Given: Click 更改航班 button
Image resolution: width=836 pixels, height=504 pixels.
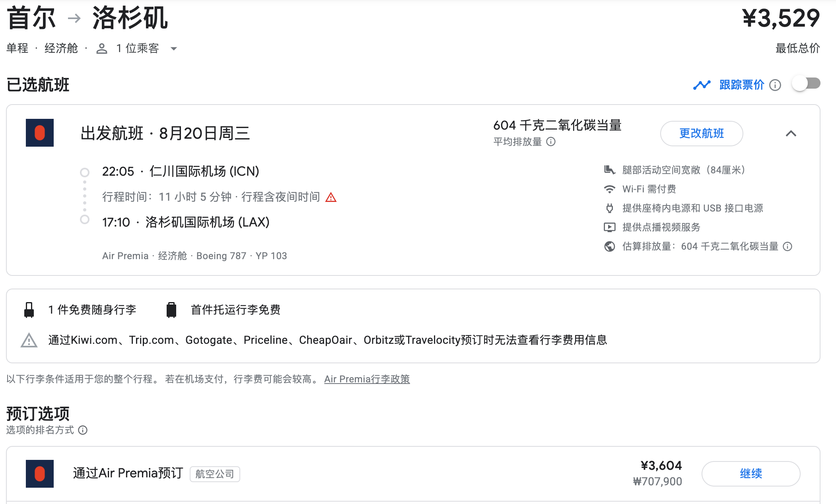Looking at the screenshot, I should (x=701, y=134).
